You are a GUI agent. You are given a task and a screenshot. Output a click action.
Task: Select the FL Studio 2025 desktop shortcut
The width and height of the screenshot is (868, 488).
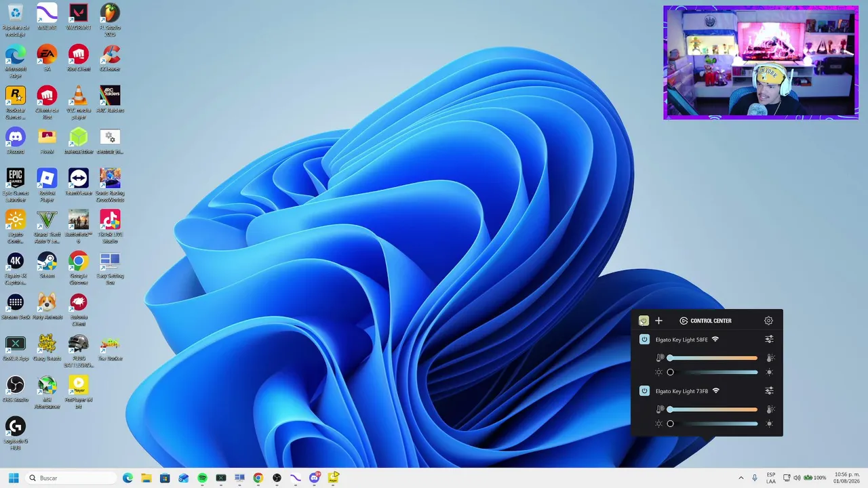(x=110, y=20)
